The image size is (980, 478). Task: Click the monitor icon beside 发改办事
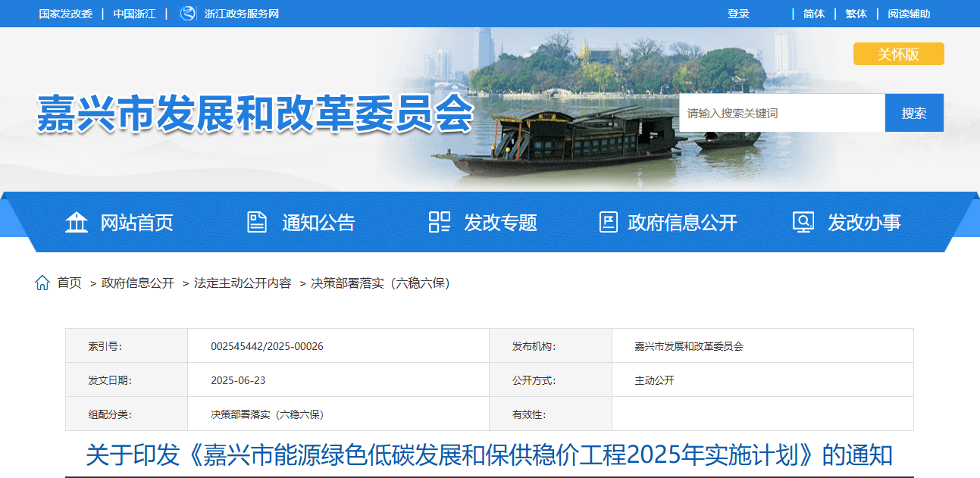[x=803, y=222]
